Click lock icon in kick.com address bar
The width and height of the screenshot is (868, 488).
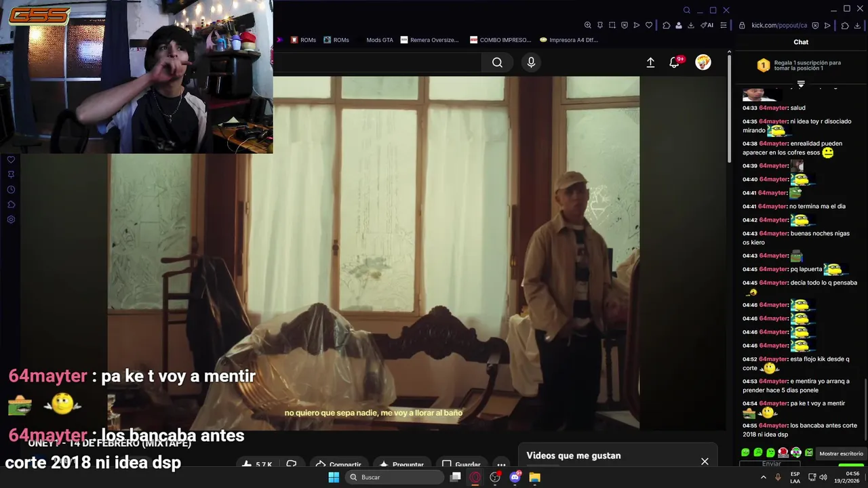click(742, 25)
